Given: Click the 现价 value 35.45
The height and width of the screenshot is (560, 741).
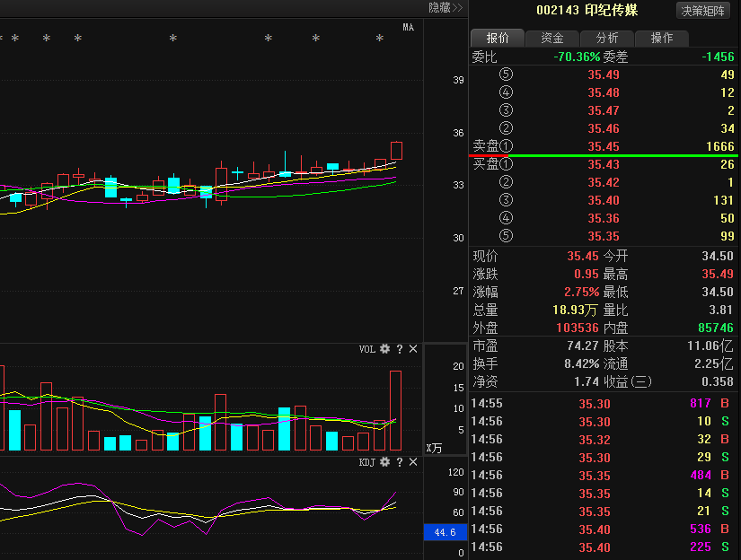Looking at the screenshot, I should [x=583, y=256].
